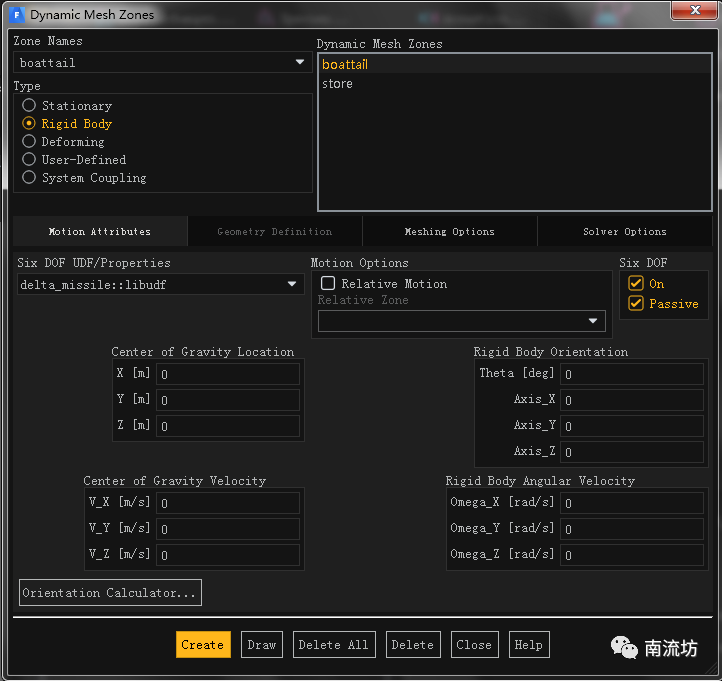Select the System Coupling type option
722x681 pixels.
click(x=29, y=178)
